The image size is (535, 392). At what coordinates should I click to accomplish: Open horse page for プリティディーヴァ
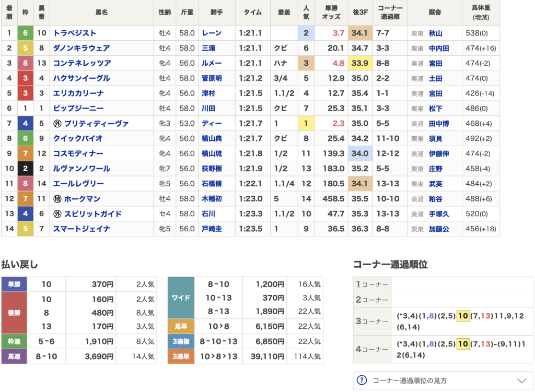[x=96, y=123]
